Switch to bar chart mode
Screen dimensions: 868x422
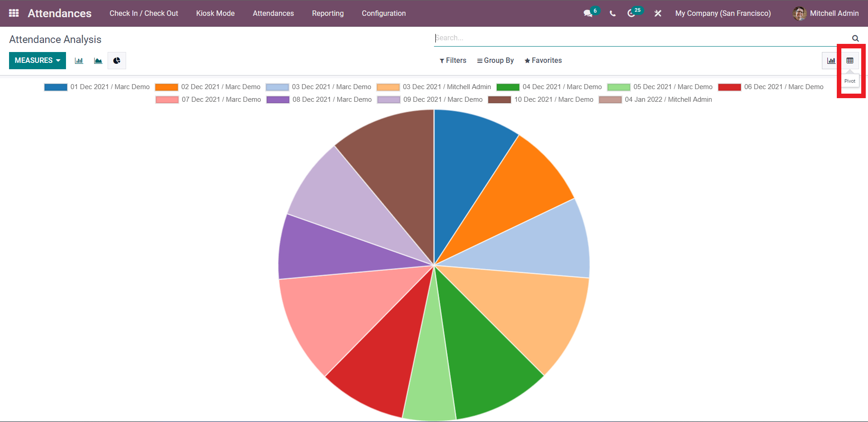[x=79, y=61]
